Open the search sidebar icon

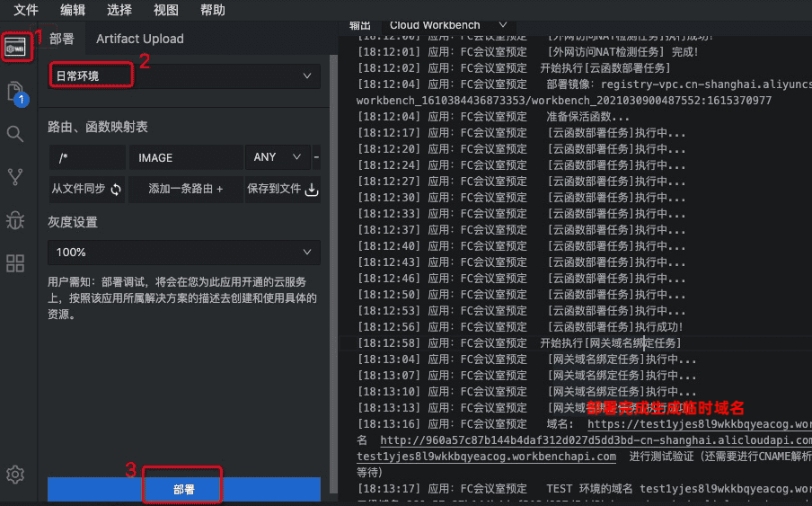pos(15,134)
